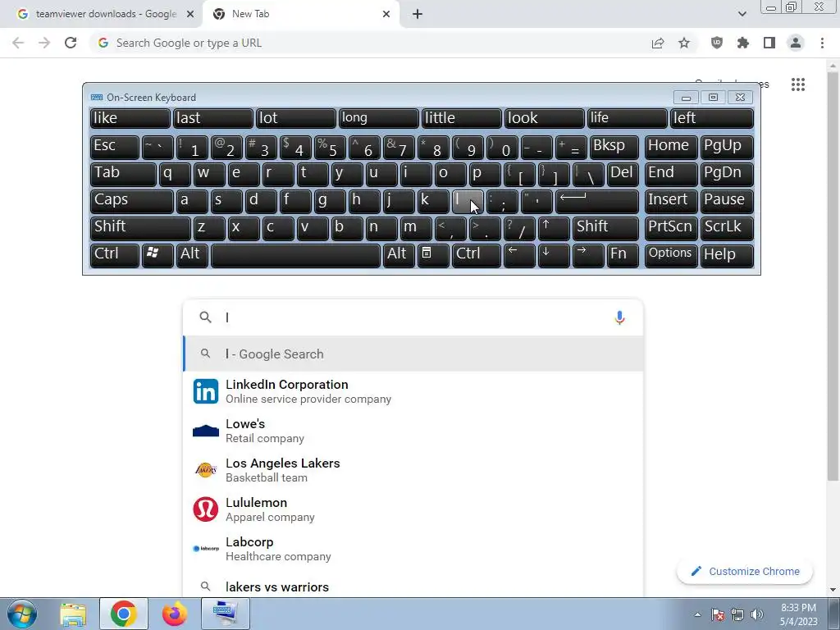This screenshot has height=630, width=840.
Task: Open Windows Explorer from the taskbar
Action: pyautogui.click(x=73, y=614)
